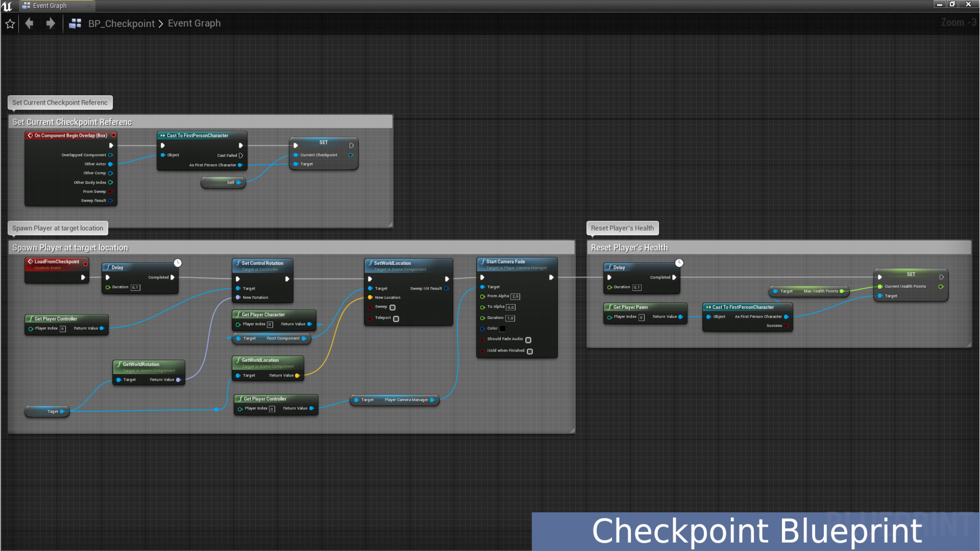The width and height of the screenshot is (980, 551).
Task: Click the Color swatch on Start Camera Fade
Action: (503, 329)
